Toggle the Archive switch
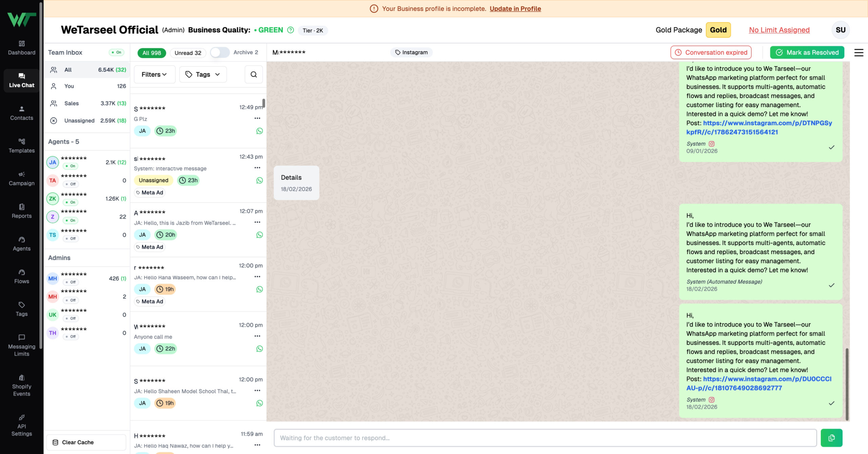Screen dimensions: 868x454 tap(220, 53)
